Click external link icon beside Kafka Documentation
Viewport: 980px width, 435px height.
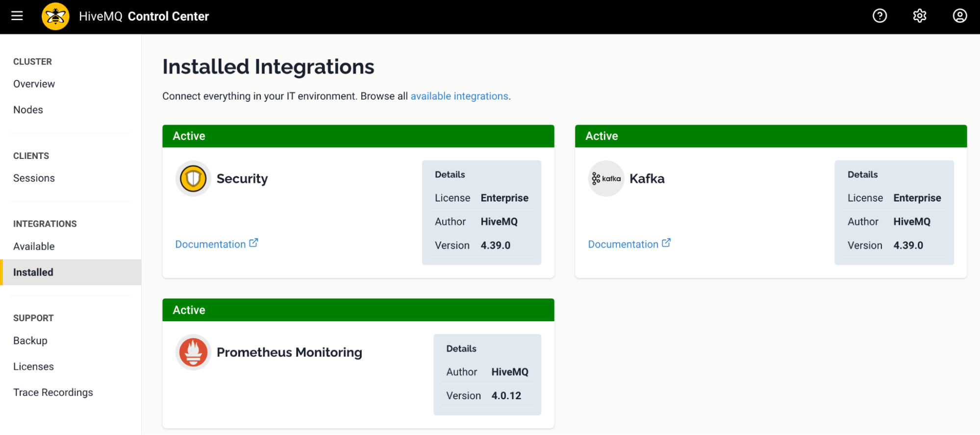click(666, 243)
